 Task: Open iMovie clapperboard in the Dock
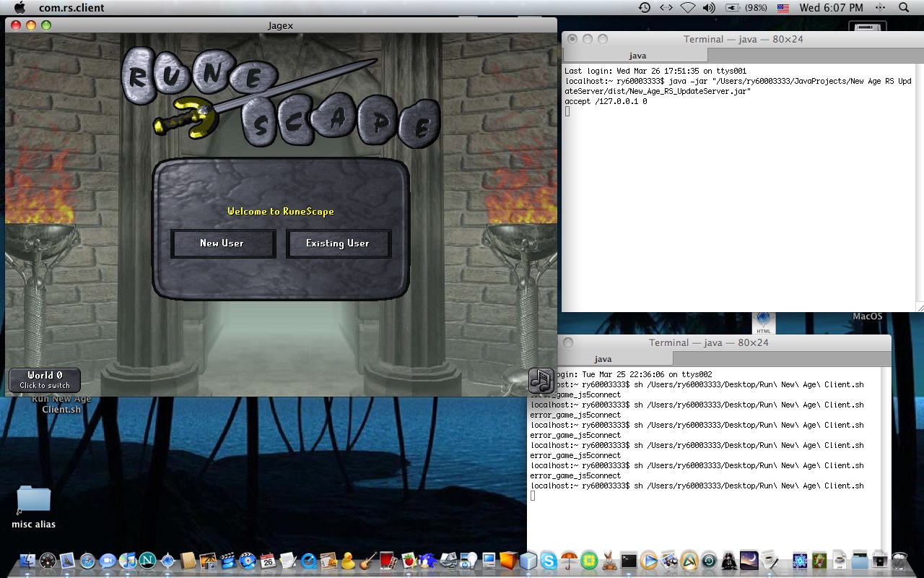pos(228,561)
